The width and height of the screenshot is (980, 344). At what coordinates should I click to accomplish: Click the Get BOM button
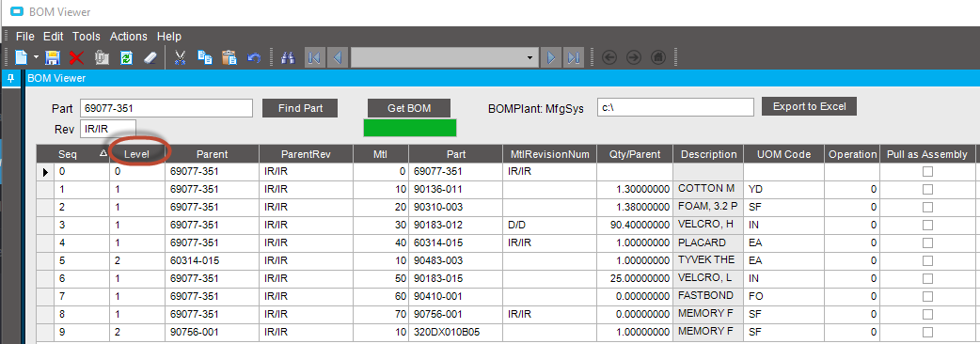click(x=409, y=108)
